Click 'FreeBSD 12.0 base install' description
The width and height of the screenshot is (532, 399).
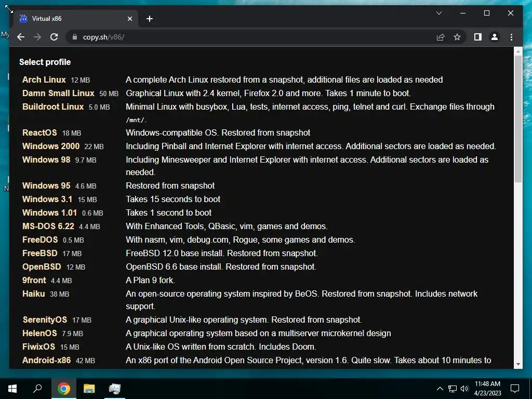[x=222, y=254]
